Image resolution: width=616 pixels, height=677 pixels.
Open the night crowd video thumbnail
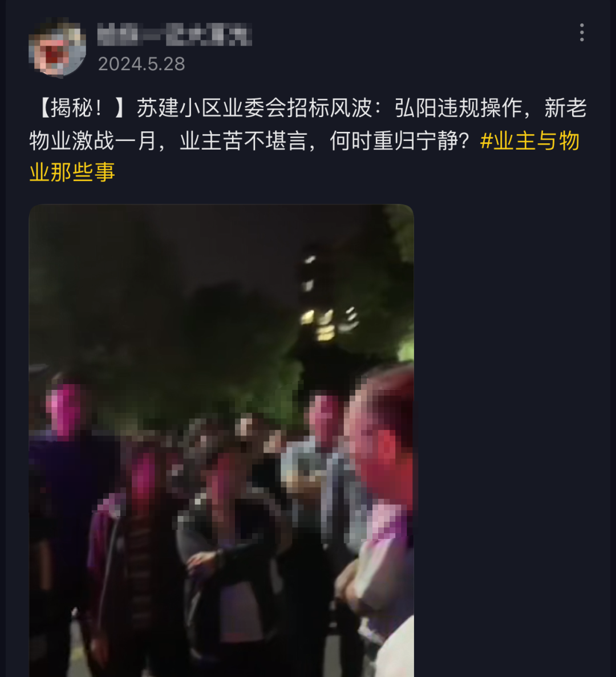pyautogui.click(x=221, y=441)
